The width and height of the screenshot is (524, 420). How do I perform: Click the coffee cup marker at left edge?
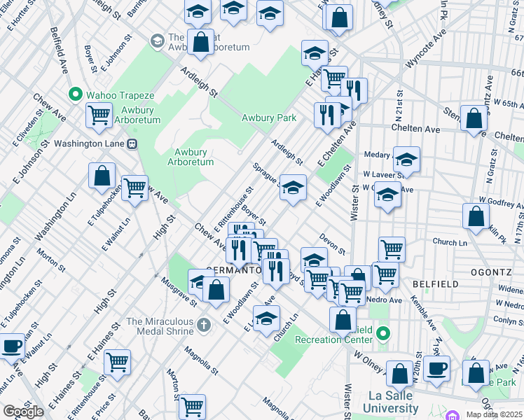click(12, 346)
